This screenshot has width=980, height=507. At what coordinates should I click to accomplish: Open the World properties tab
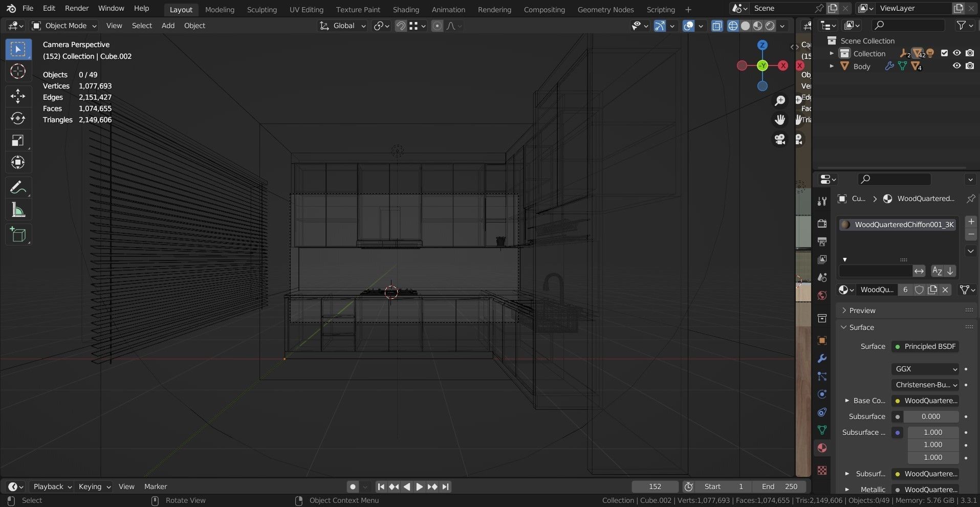coord(822,295)
